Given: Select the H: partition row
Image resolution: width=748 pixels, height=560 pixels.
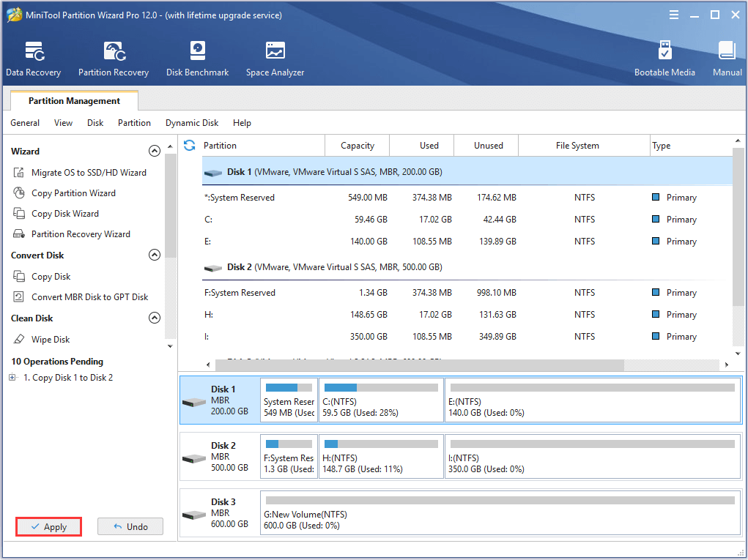Looking at the screenshot, I should click(x=467, y=315).
